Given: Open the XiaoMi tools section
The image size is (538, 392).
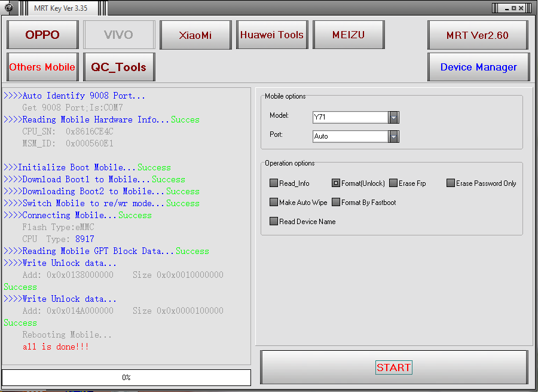Looking at the screenshot, I should pos(195,35).
